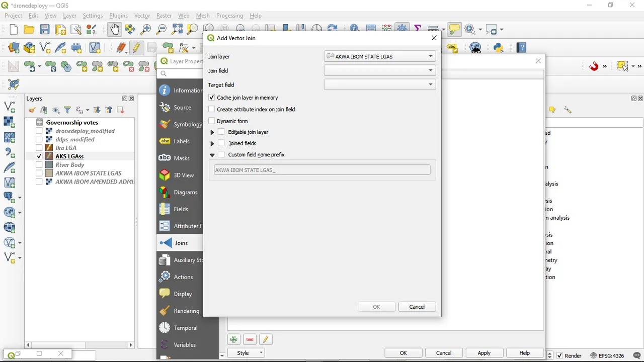Open the Target field dropdown
The image size is (644, 362).
[x=380, y=84]
